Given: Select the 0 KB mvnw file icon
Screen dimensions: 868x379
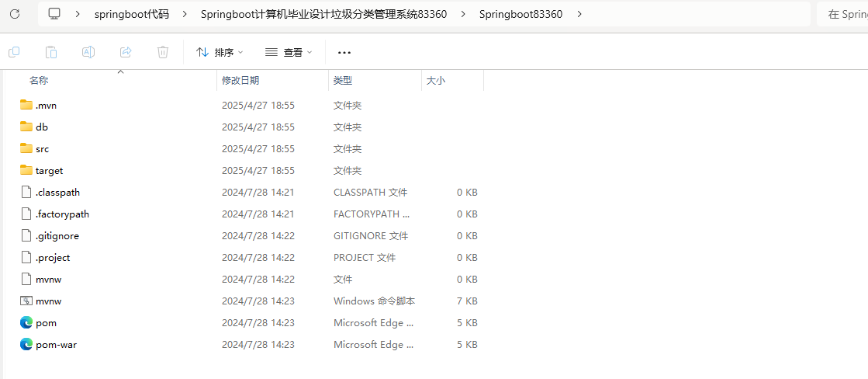Looking at the screenshot, I should click(x=26, y=280).
